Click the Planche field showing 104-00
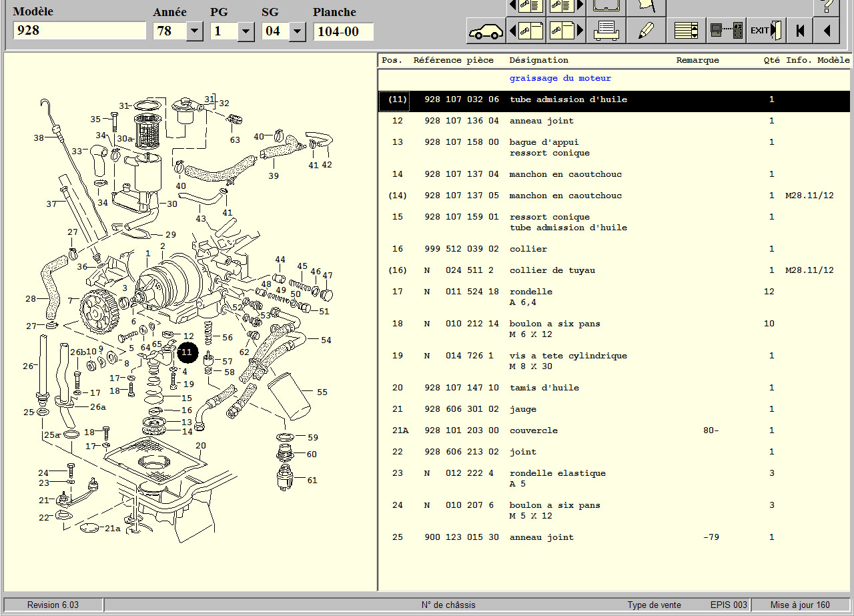This screenshot has height=616, width=854. coord(343,31)
